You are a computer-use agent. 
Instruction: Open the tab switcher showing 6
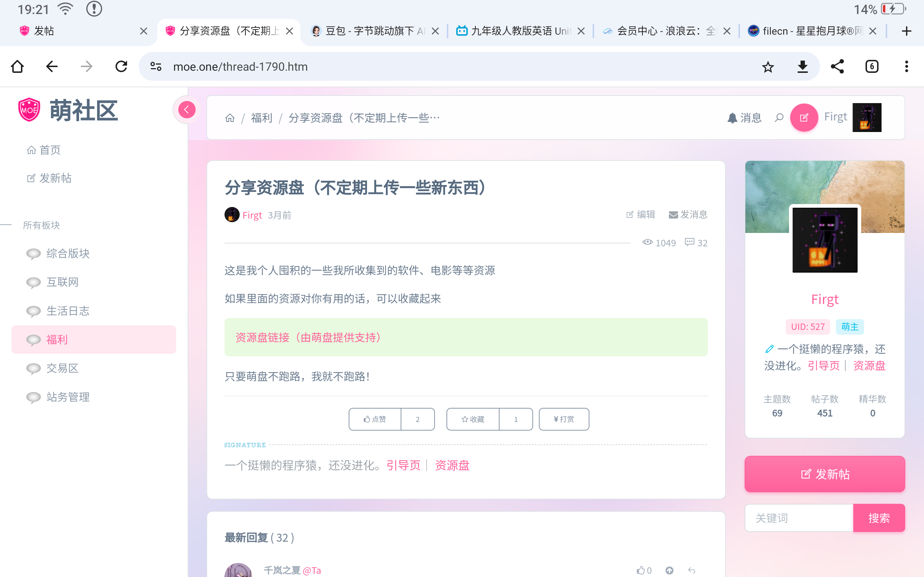click(872, 67)
